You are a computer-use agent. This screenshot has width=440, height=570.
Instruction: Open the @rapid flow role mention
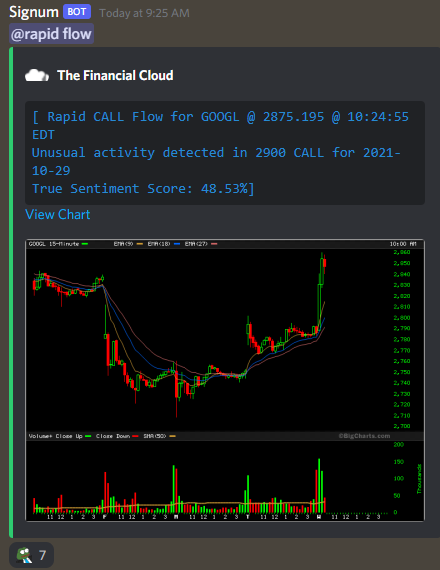pos(51,34)
